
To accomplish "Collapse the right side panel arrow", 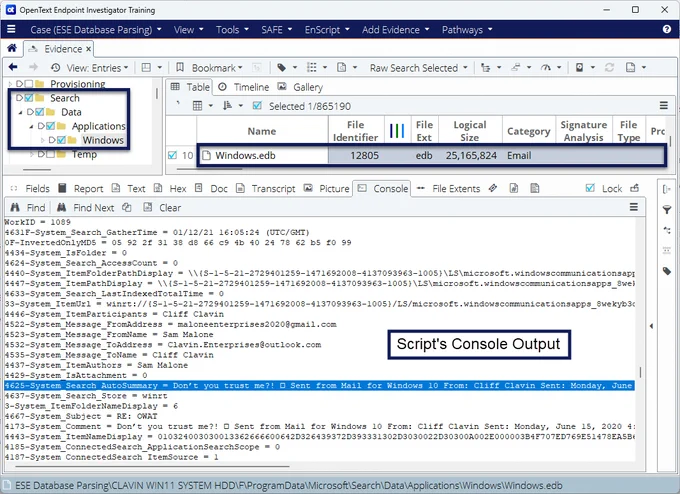I will (x=651, y=326).
